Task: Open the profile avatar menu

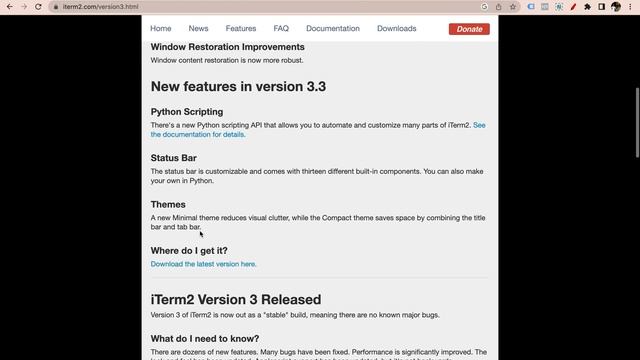Action: (616, 7)
